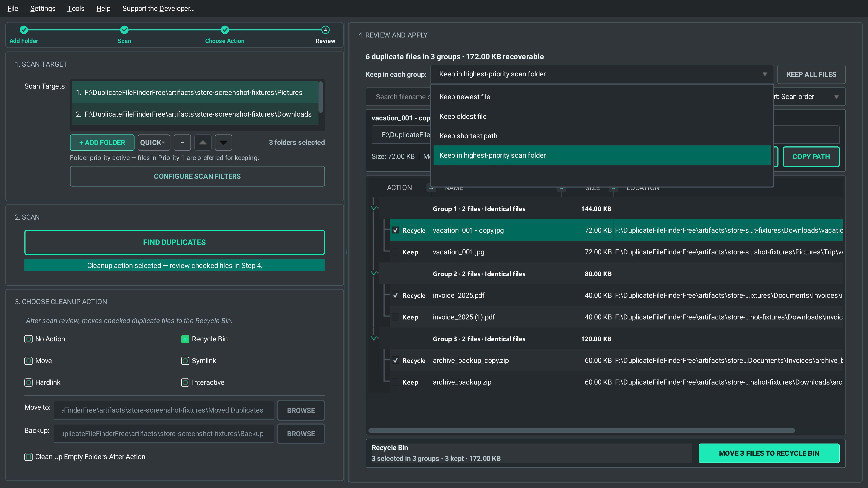Click KEEP ALL FILES button

811,74
